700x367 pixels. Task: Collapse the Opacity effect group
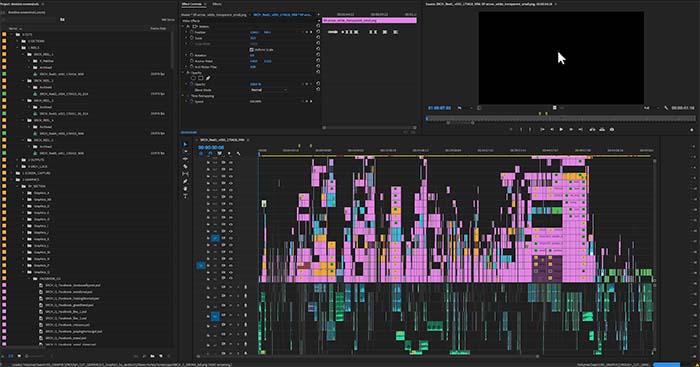point(183,72)
